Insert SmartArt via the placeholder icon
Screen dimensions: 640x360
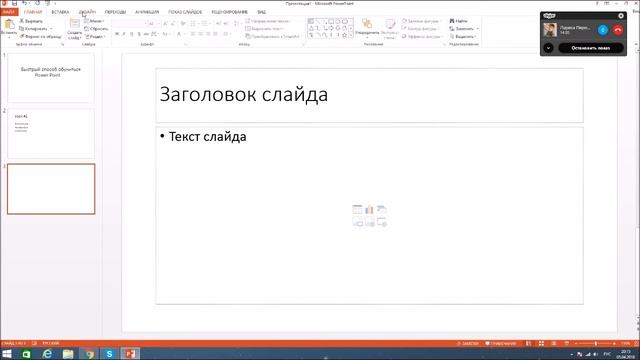tap(382, 209)
